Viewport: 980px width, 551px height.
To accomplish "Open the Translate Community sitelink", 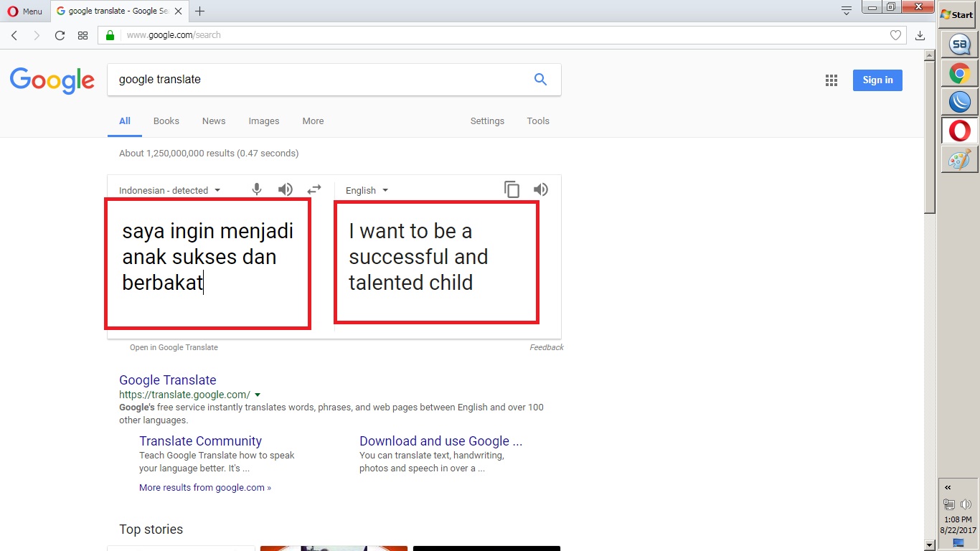I will tap(200, 441).
